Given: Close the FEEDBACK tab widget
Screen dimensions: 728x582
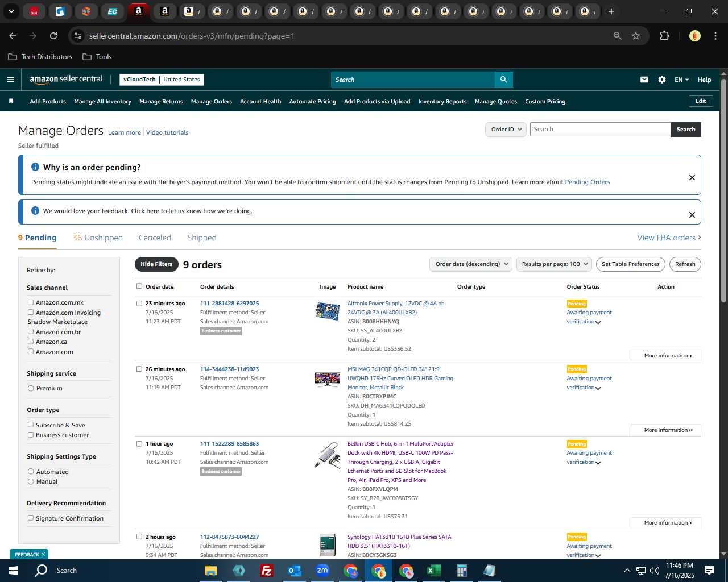Looking at the screenshot, I should (43, 554).
